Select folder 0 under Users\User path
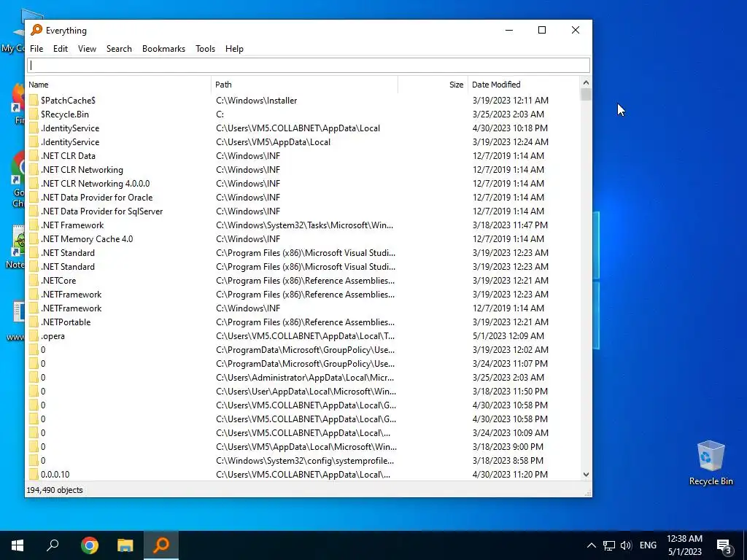Viewport: 747px width, 560px height. tap(43, 392)
